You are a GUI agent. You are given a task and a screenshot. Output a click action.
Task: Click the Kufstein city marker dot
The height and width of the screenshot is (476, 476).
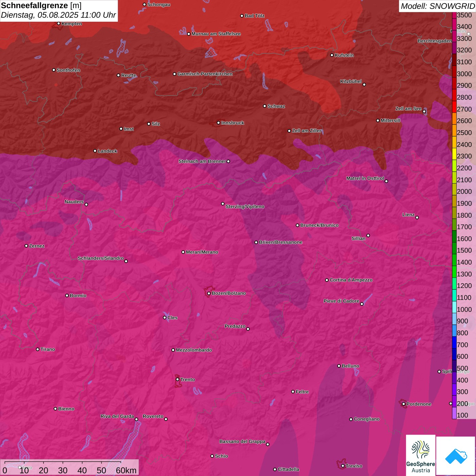[x=332, y=55]
